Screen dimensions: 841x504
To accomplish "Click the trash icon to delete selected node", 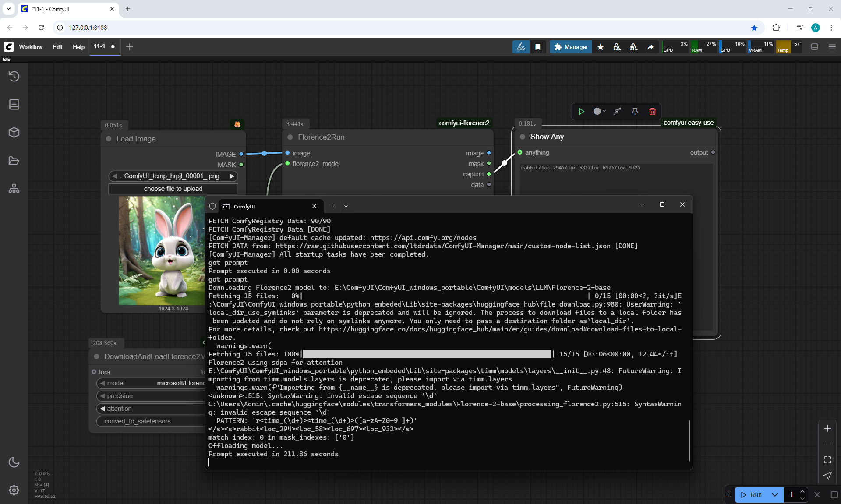I will [x=652, y=111].
